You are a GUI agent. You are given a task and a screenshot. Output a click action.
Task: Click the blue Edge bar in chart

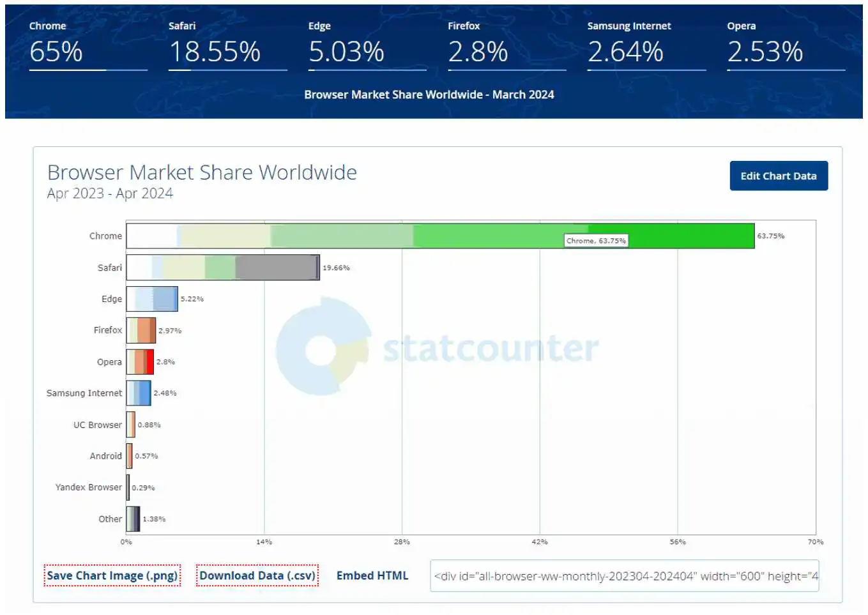165,299
